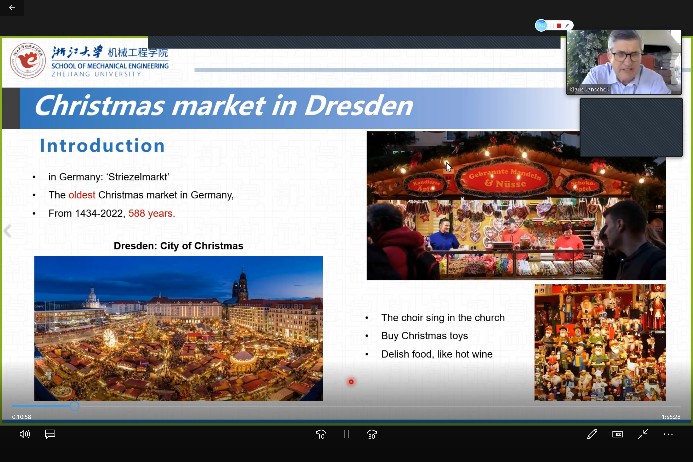Click the pen annotate icon on recording toolbar
Screen dimensions: 693x462
click(567, 25)
